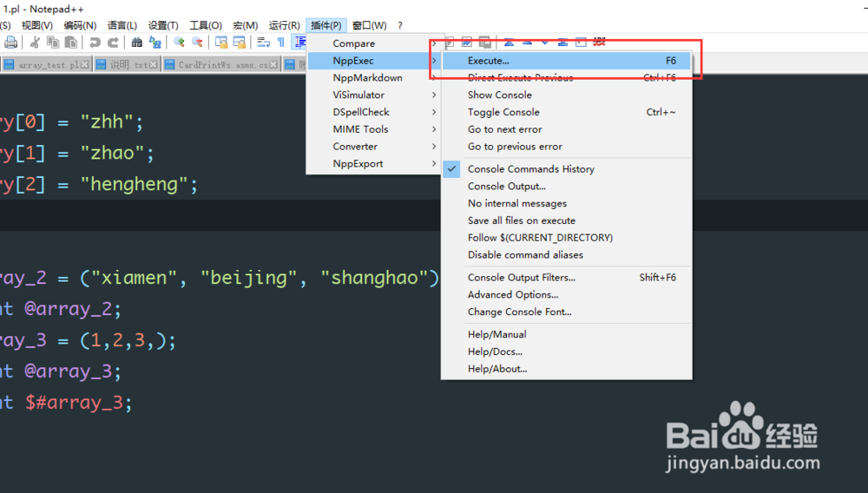Expand the MIME Tools submenu
This screenshot has width=868, height=493.
click(373, 129)
